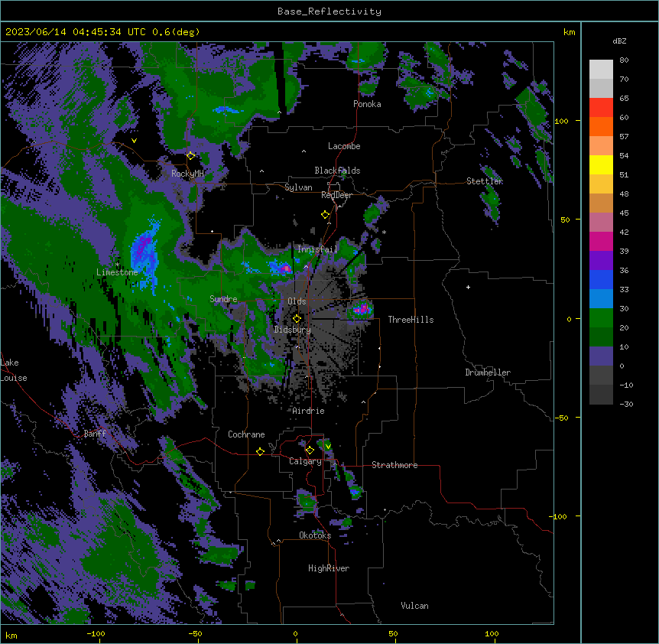Click the Olds town label

click(x=297, y=301)
